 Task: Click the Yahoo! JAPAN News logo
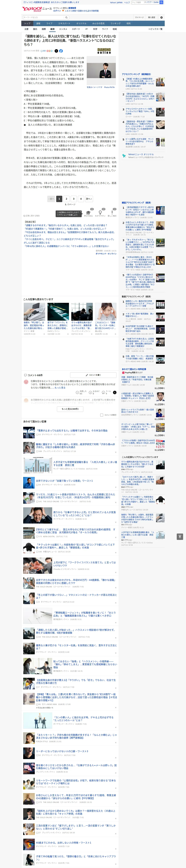pos(37,9)
